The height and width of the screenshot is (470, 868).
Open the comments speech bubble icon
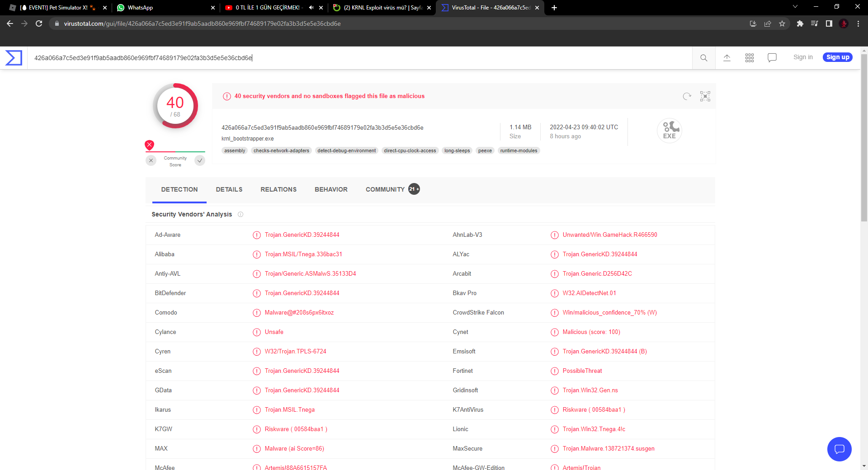772,58
